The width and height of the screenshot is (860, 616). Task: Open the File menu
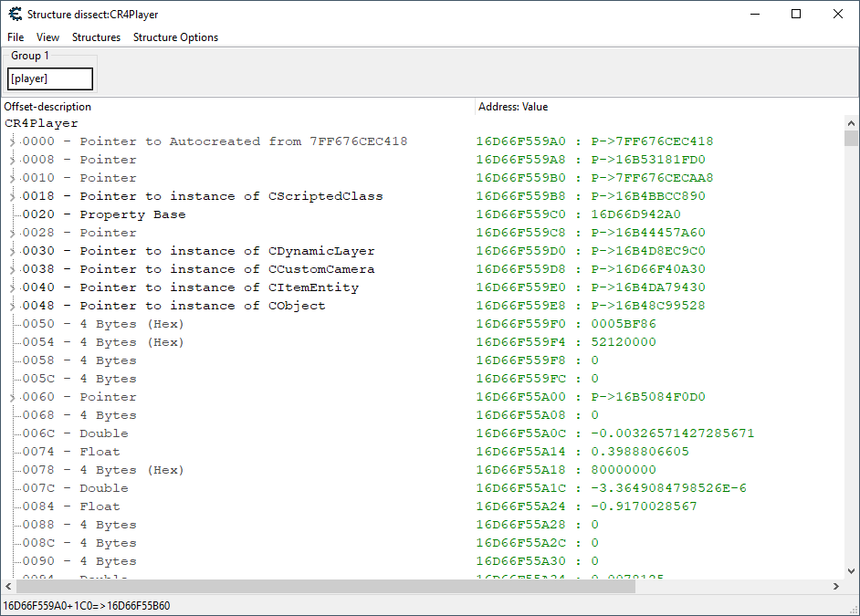click(x=16, y=37)
